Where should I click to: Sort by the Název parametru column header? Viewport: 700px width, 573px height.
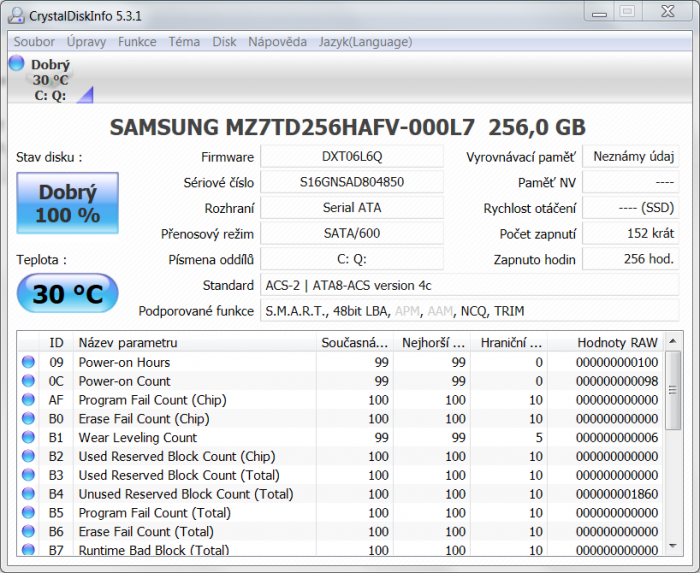[x=194, y=343]
